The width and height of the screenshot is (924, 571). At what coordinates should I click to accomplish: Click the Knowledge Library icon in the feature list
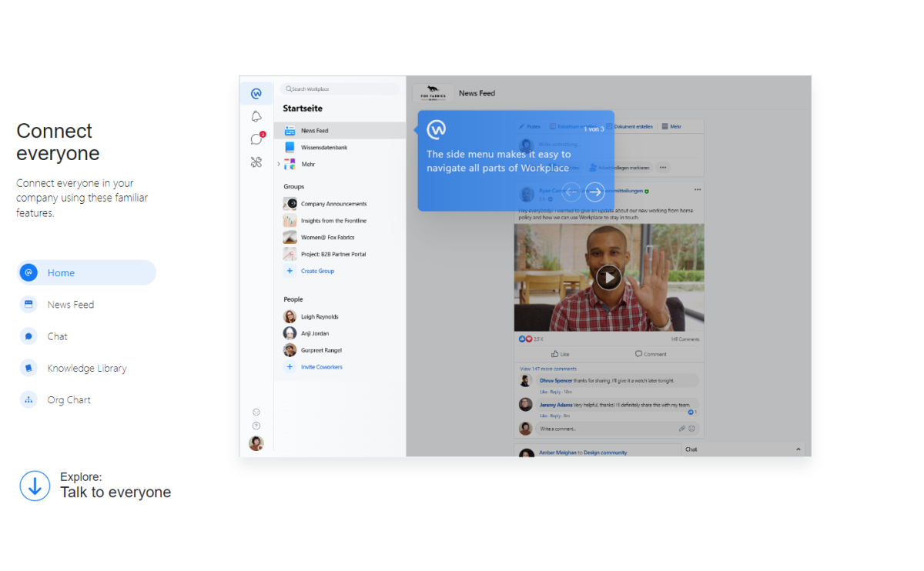point(28,368)
